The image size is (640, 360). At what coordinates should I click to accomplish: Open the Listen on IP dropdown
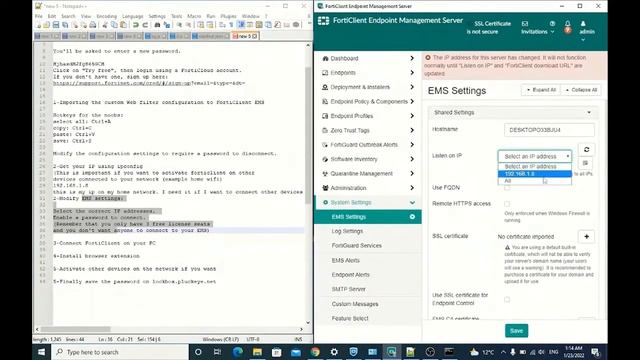tap(535, 156)
